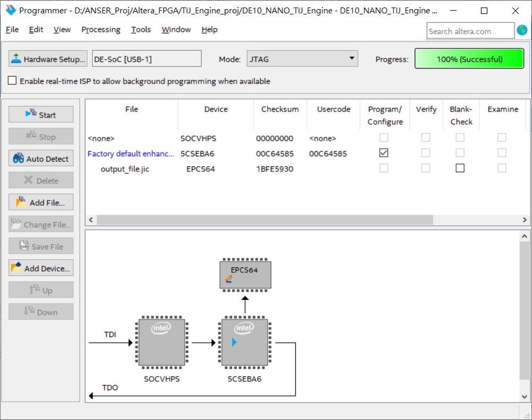
Task: Select the <none> file entry for SOCVHPS
Action: tap(101, 138)
